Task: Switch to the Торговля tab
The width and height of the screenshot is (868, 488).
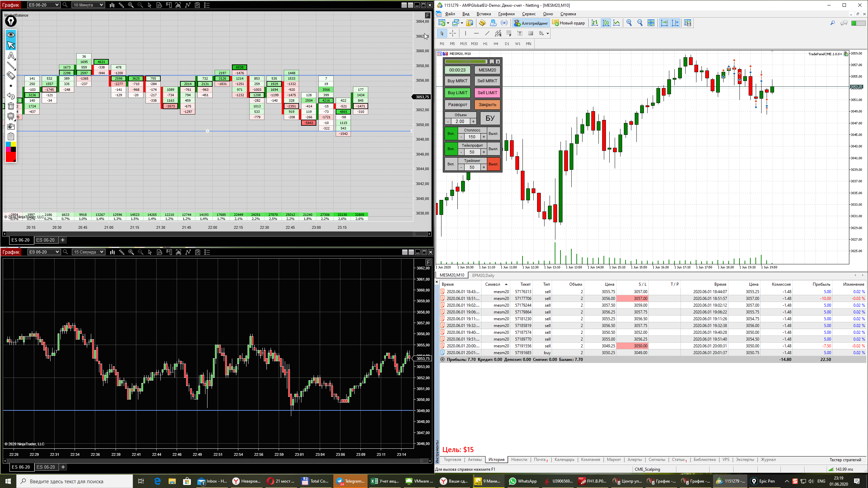Action: [452, 460]
